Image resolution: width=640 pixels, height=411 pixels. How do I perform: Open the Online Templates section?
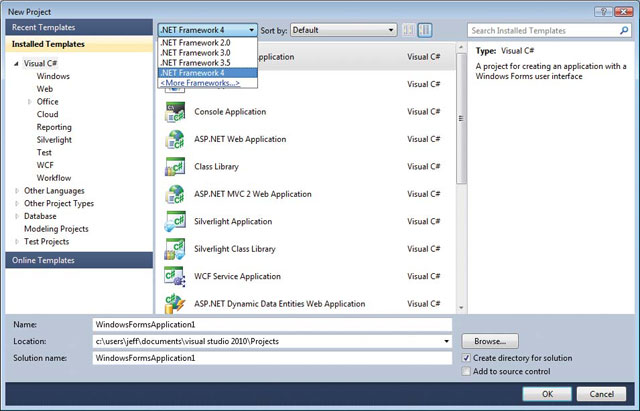click(79, 260)
